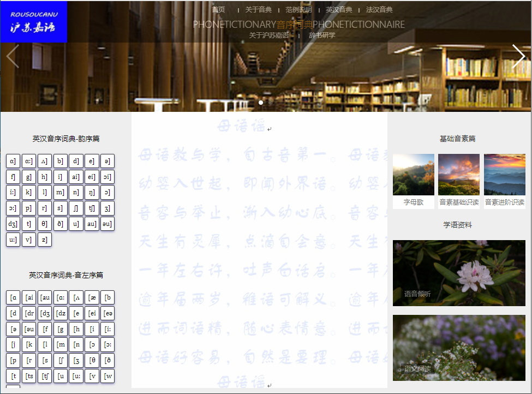Choose the '[ei' left-order button
Viewport: 532px width, 394px height.
(92, 313)
